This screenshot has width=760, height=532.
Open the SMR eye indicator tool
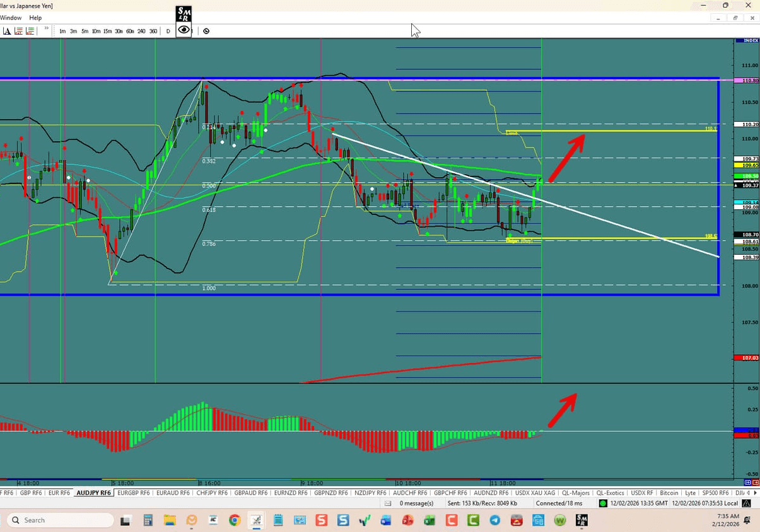[183, 30]
